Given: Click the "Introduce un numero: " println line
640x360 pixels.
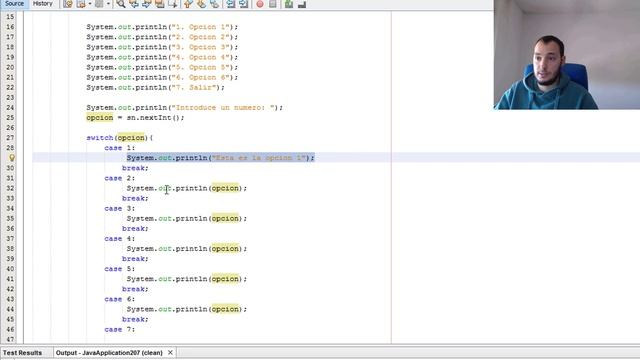Looking at the screenshot, I should 184,108.
